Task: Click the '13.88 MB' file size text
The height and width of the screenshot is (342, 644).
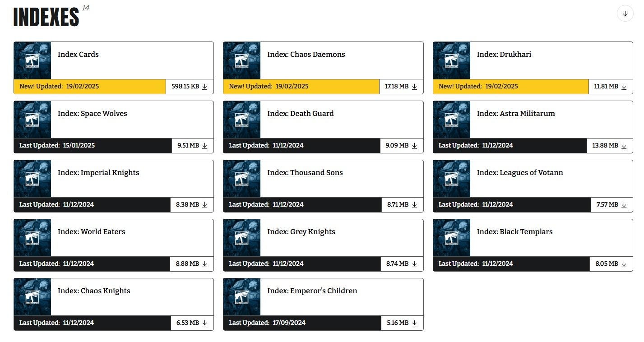Action: pyautogui.click(x=605, y=146)
